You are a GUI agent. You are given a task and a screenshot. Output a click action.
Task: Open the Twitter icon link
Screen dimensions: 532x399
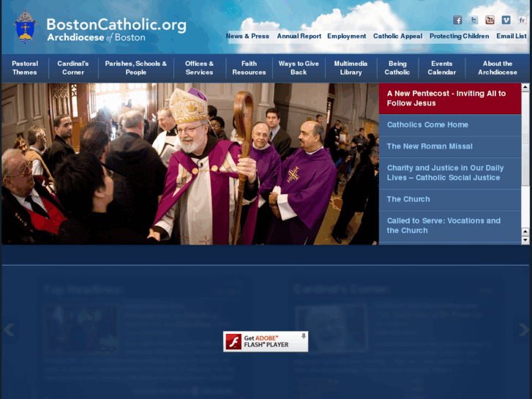(x=473, y=20)
